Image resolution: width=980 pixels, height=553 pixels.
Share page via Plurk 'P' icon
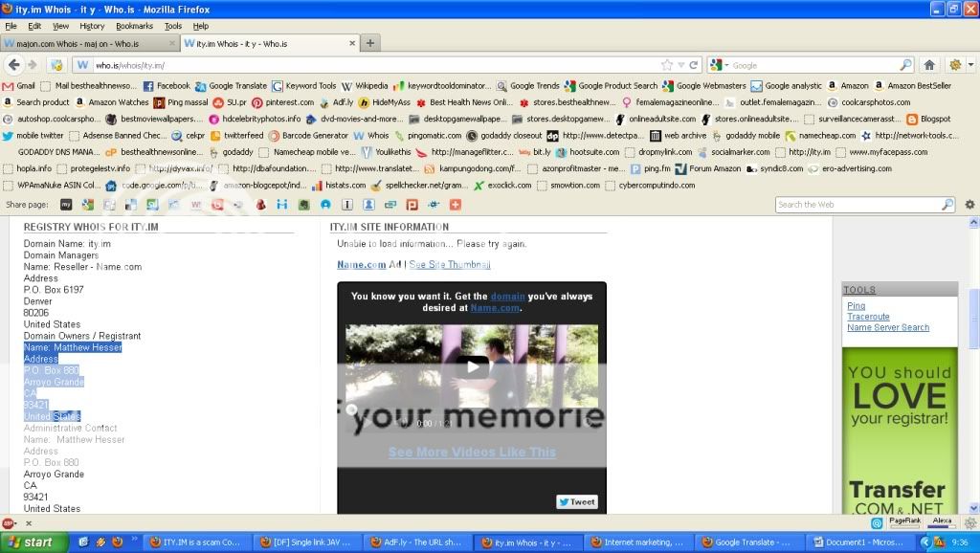tap(412, 205)
